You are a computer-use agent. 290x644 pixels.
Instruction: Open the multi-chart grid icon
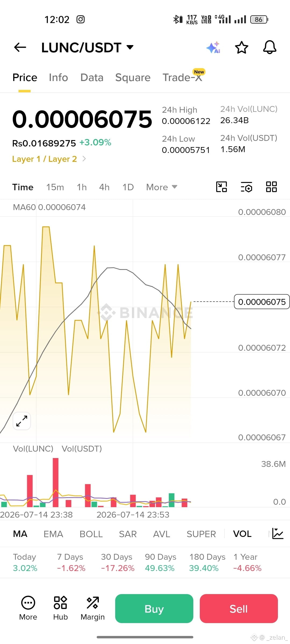[x=271, y=187]
